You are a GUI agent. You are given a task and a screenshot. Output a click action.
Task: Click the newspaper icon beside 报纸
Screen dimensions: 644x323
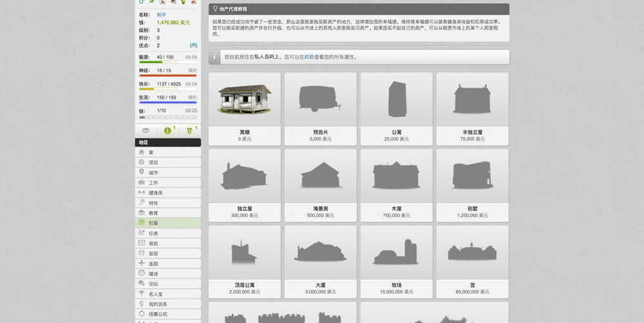(142, 243)
